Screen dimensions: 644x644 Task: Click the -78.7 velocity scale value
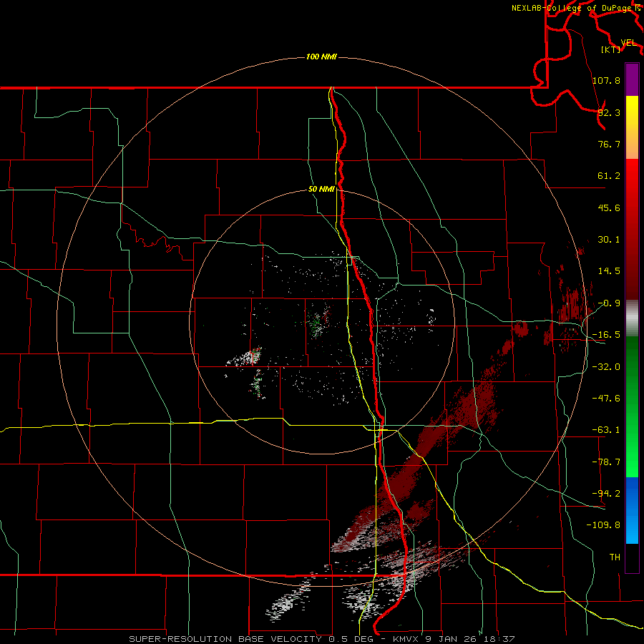tap(606, 462)
